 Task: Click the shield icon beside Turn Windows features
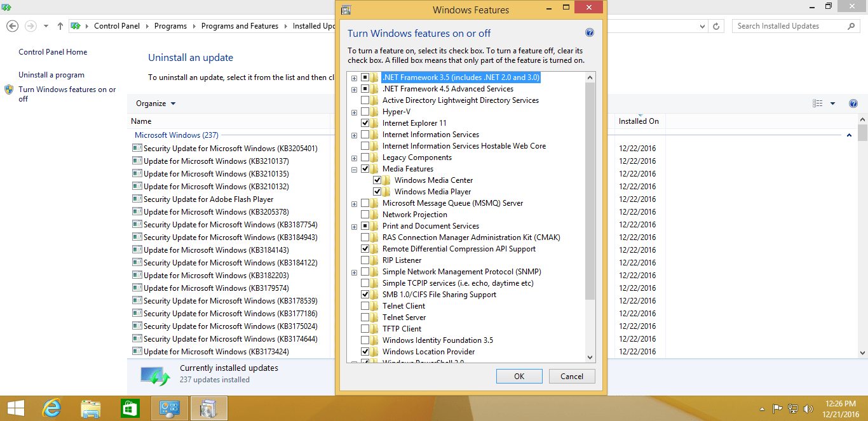(9, 90)
